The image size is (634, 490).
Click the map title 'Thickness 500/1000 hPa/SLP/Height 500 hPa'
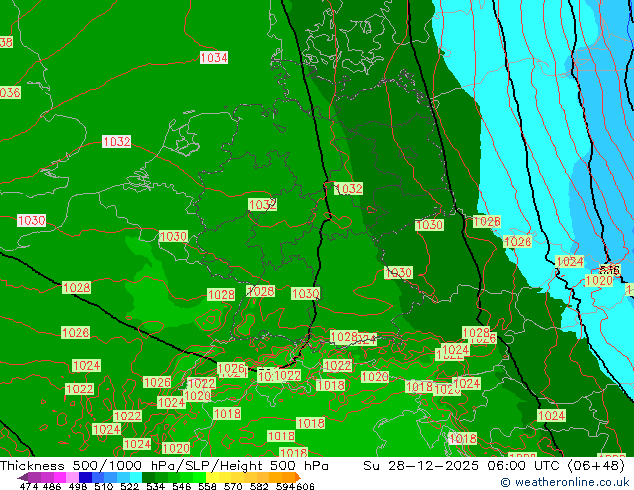click(164, 466)
